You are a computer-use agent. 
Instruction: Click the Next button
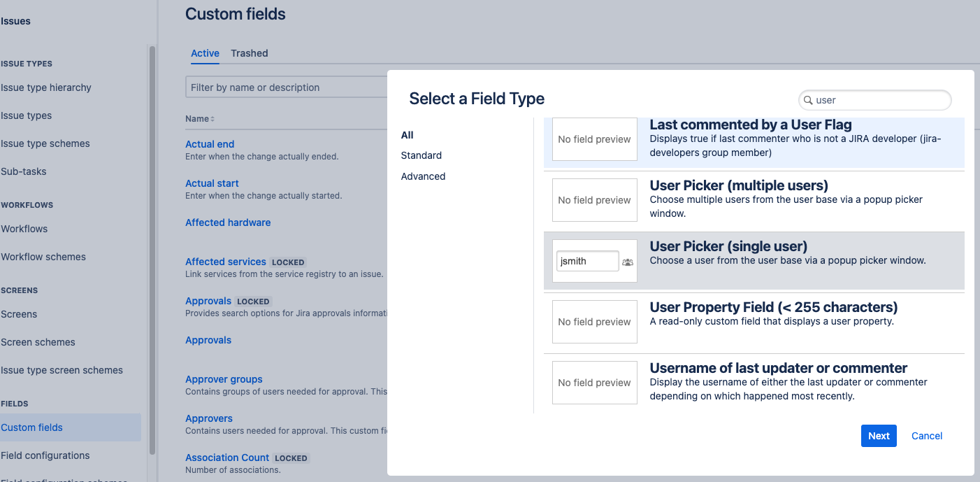(879, 436)
